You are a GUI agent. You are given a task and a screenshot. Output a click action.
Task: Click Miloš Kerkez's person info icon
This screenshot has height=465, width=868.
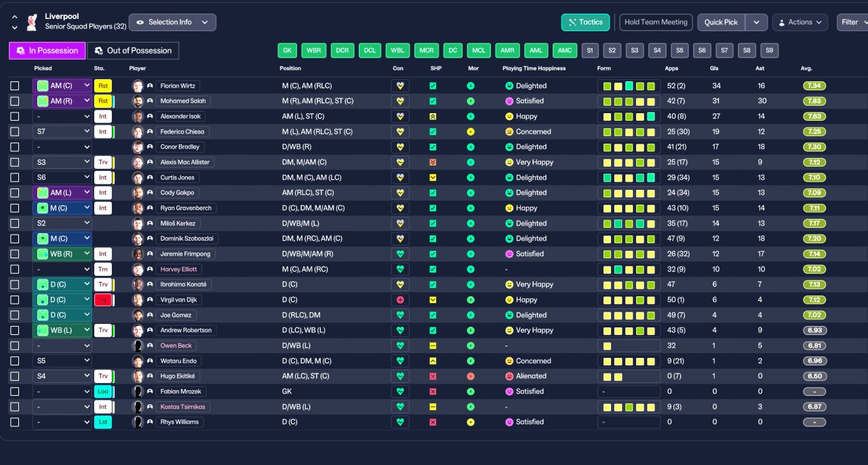click(150, 223)
